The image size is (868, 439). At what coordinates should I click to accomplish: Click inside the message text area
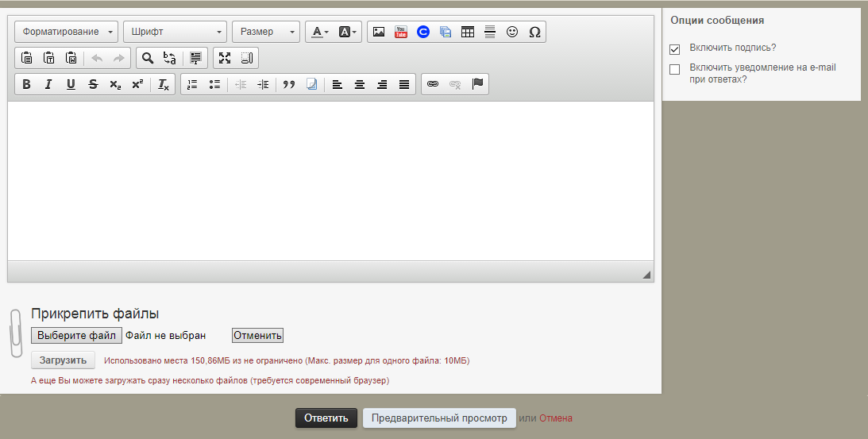330,180
